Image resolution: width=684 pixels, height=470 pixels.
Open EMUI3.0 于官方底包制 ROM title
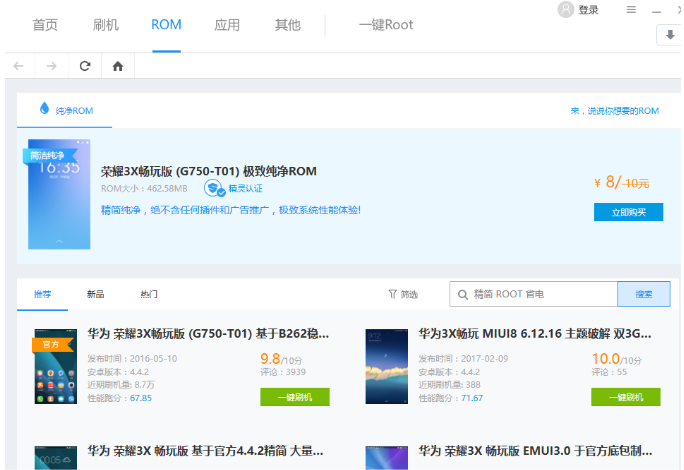point(535,451)
